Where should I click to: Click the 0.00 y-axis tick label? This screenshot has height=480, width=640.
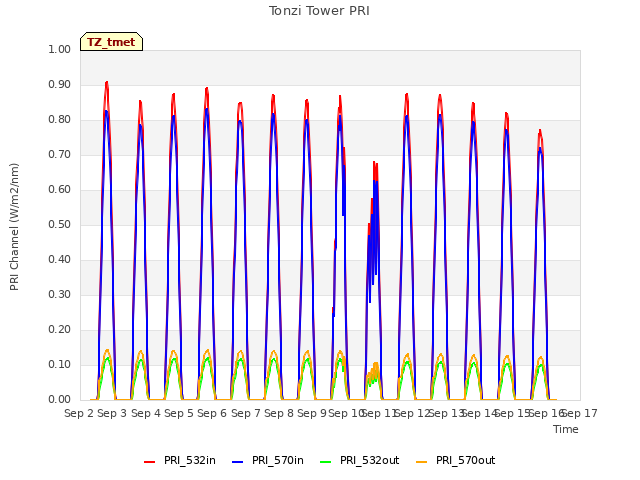pos(60,399)
